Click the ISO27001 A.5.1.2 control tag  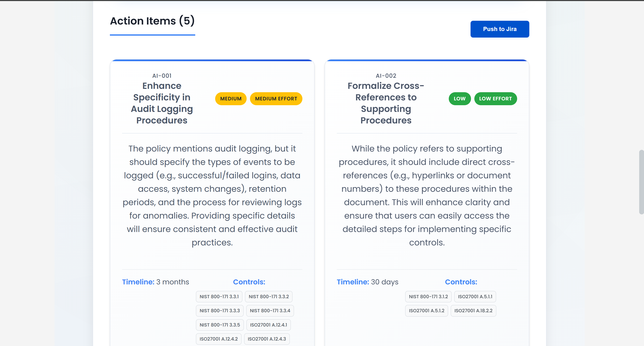click(x=426, y=311)
